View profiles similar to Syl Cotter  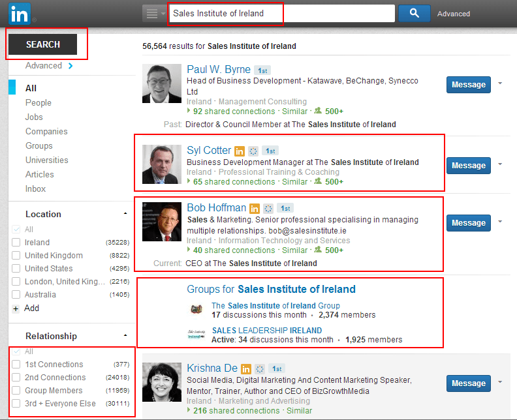pyautogui.click(x=294, y=182)
